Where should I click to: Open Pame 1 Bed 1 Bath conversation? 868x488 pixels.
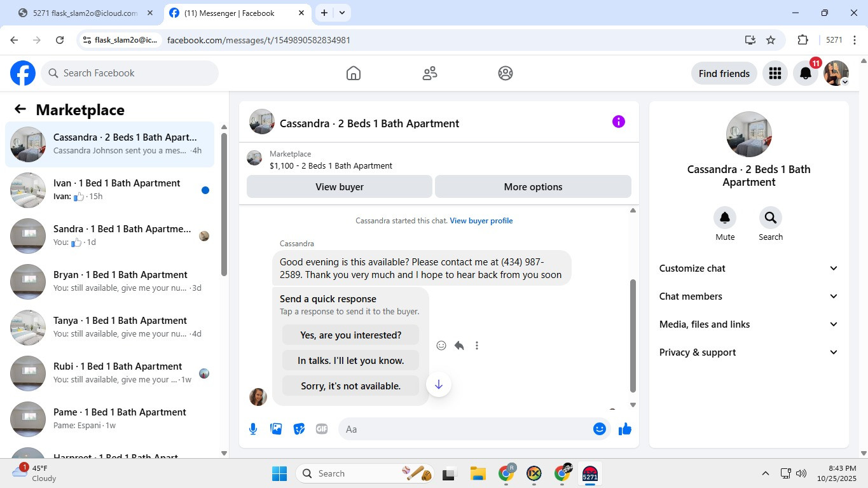(110, 419)
